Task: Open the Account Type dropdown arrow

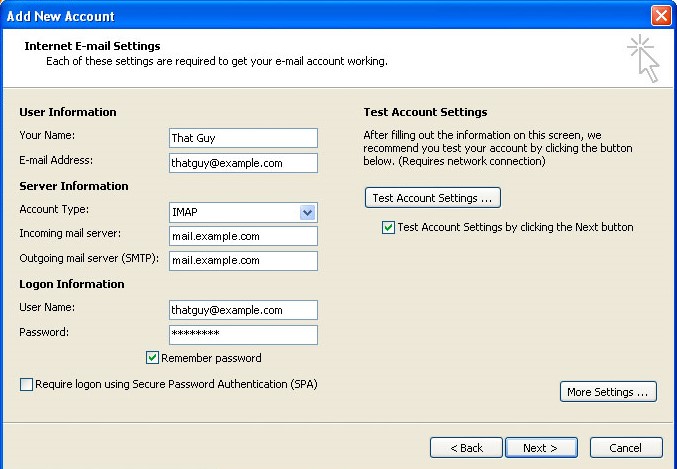Action: 307,212
